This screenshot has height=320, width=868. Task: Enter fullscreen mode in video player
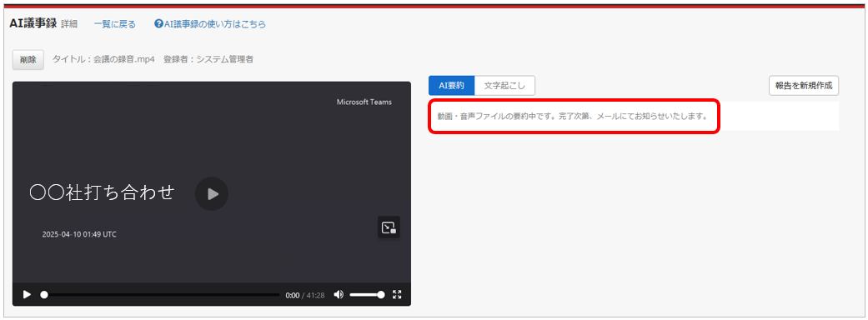tap(397, 294)
